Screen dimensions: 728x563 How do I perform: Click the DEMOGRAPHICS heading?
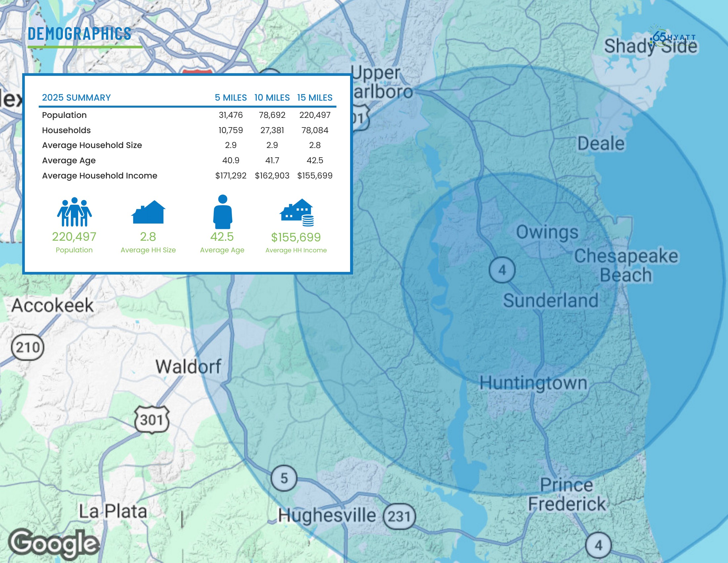(x=80, y=34)
